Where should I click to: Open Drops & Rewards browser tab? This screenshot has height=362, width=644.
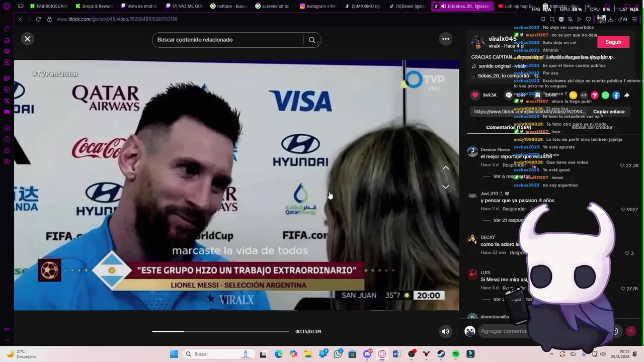pyautogui.click(x=94, y=6)
